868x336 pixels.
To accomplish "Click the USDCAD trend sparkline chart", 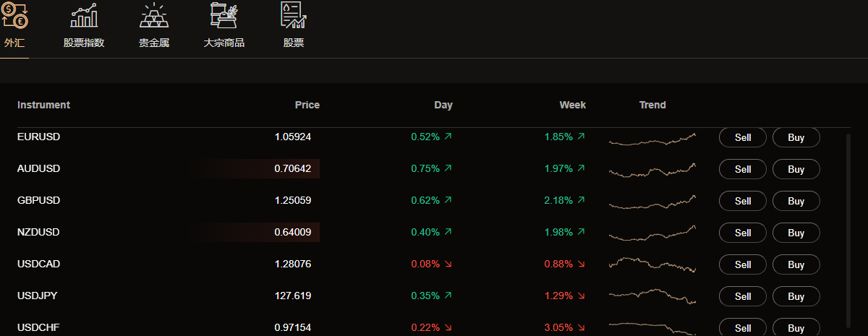I will (x=652, y=264).
